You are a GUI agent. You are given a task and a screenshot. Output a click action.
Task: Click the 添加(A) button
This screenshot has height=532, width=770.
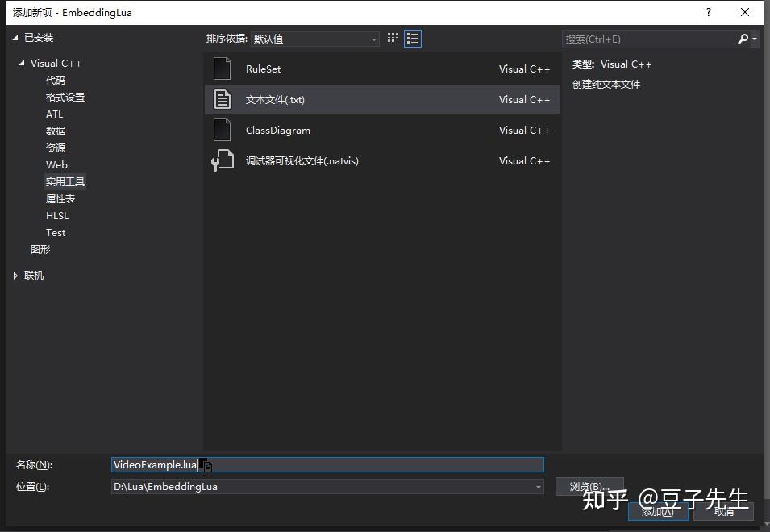point(658,511)
